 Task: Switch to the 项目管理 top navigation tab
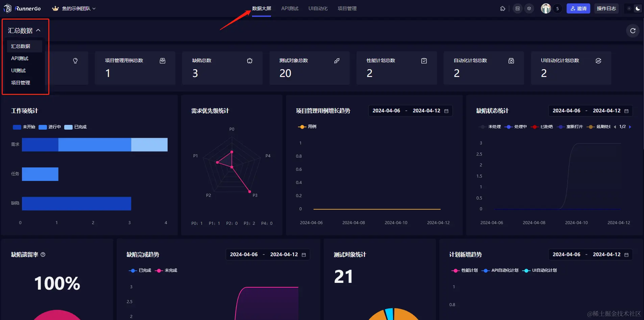pos(347,8)
